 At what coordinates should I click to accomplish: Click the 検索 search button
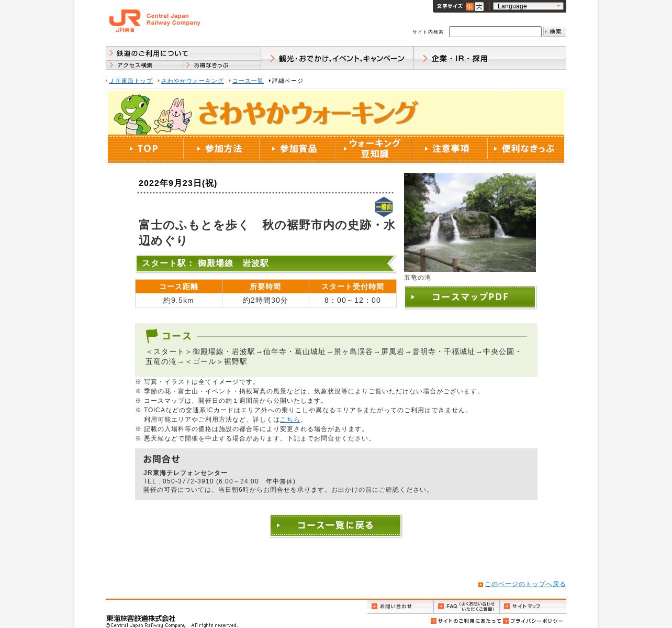(555, 32)
